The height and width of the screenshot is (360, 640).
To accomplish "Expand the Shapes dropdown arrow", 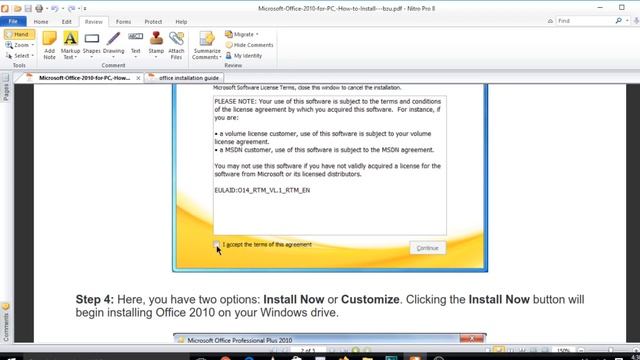I will [x=91, y=57].
